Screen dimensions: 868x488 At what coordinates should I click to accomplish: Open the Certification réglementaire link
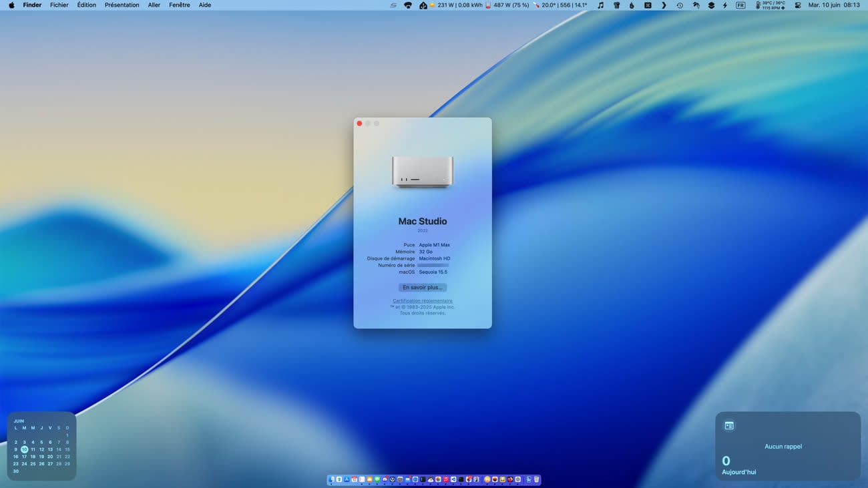(423, 300)
